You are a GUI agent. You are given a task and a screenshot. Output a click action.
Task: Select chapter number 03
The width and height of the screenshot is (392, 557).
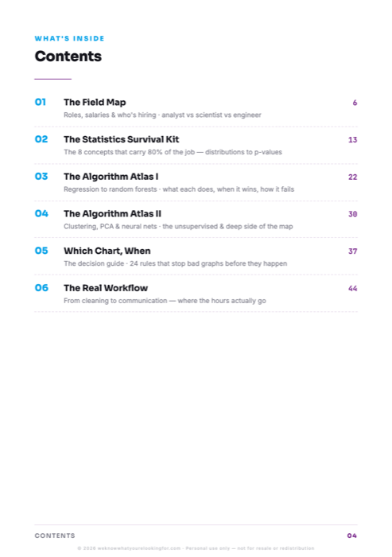pos(41,177)
